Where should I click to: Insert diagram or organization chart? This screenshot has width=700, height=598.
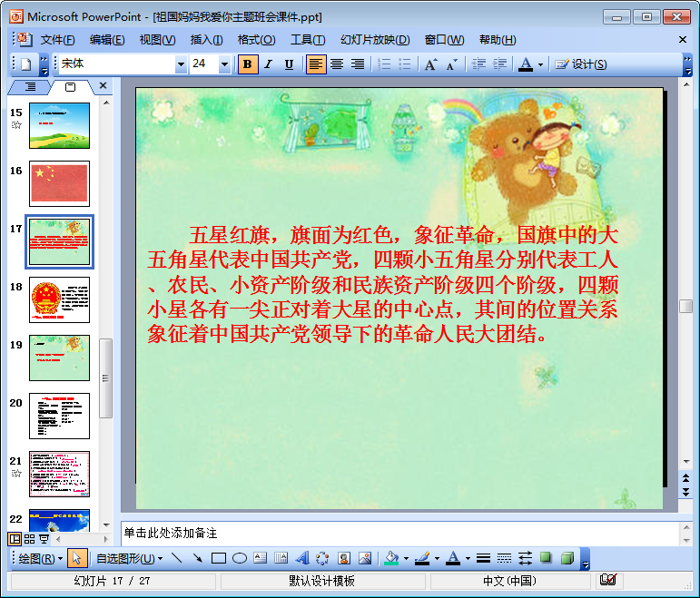pos(322,558)
